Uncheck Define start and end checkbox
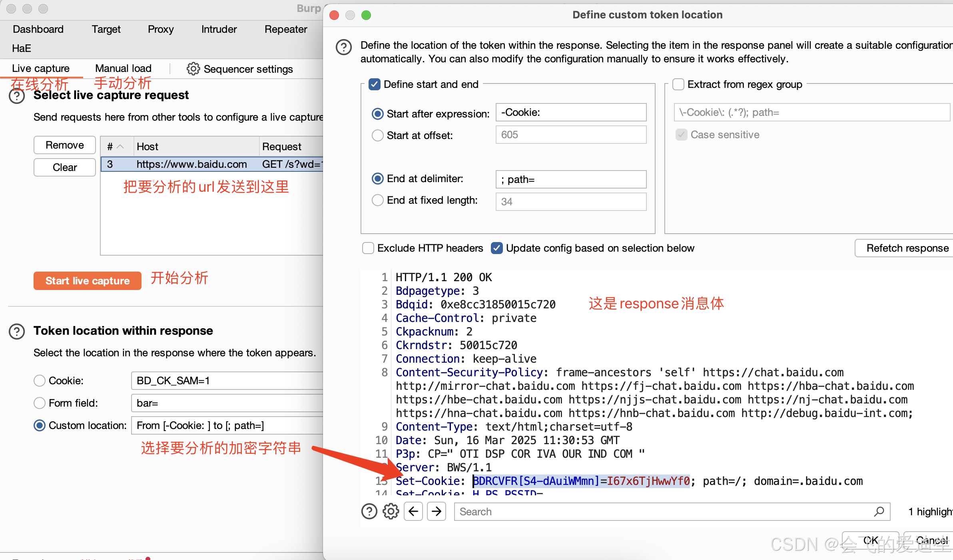The width and height of the screenshot is (953, 560). click(375, 85)
